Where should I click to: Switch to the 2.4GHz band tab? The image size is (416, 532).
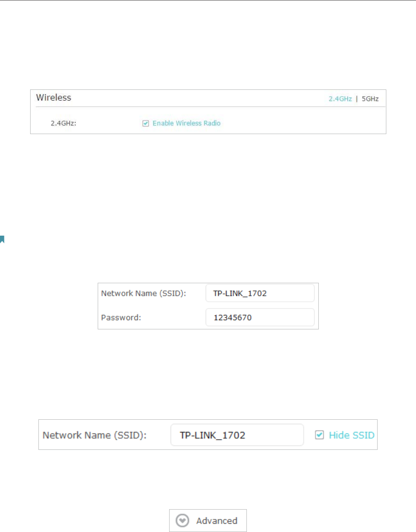tap(340, 99)
